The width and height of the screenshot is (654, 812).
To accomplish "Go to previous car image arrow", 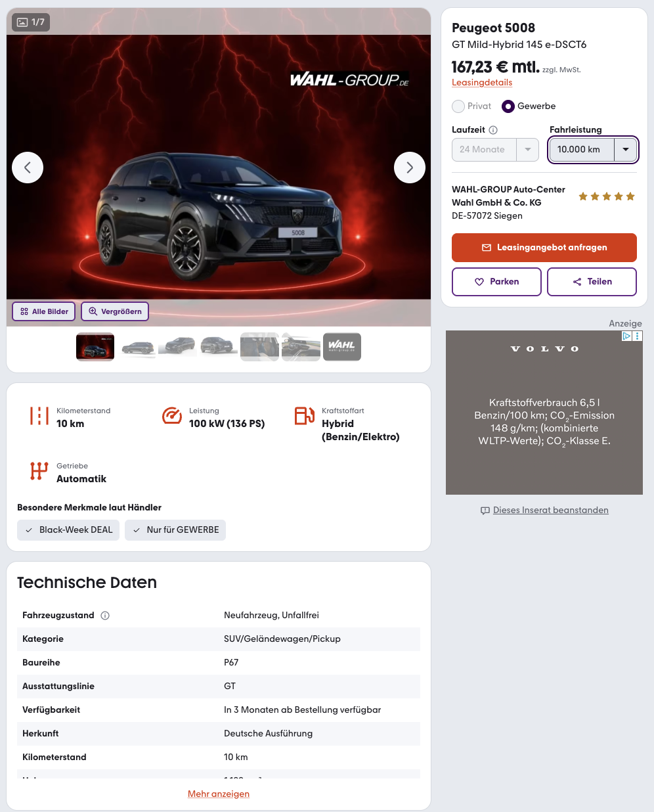I will coord(28,168).
